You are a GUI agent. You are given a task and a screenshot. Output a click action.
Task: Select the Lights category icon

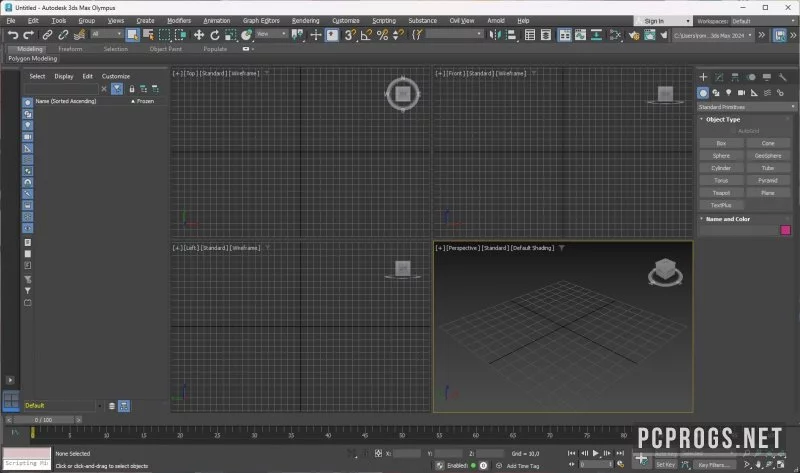(x=729, y=92)
